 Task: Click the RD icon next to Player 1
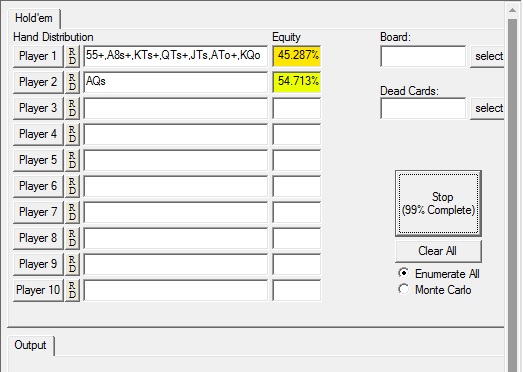click(x=72, y=56)
